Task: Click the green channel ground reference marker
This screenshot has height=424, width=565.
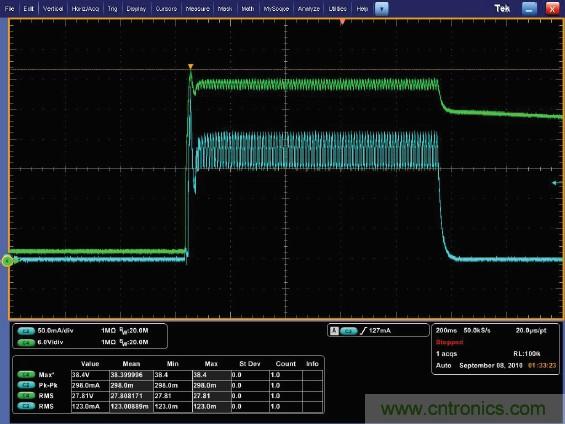Action: tap(7, 261)
